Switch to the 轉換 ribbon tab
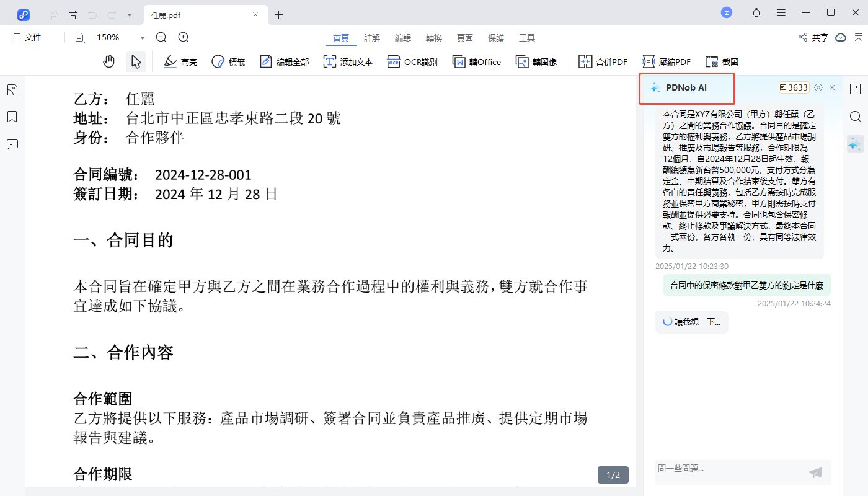 [434, 38]
